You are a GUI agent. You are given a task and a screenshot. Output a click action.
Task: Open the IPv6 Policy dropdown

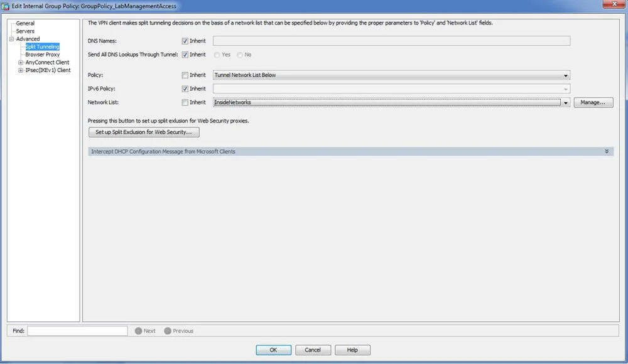tap(565, 88)
